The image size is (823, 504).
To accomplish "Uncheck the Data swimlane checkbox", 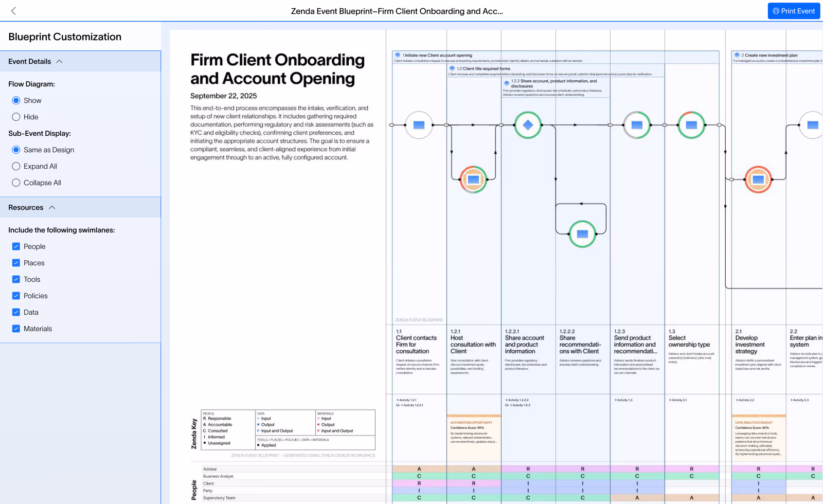I will tap(16, 312).
